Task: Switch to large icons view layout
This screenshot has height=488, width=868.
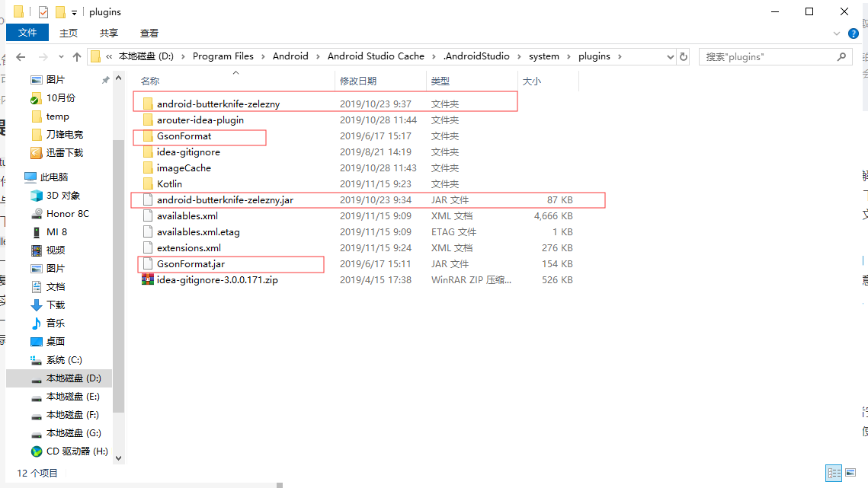Action: [850, 473]
